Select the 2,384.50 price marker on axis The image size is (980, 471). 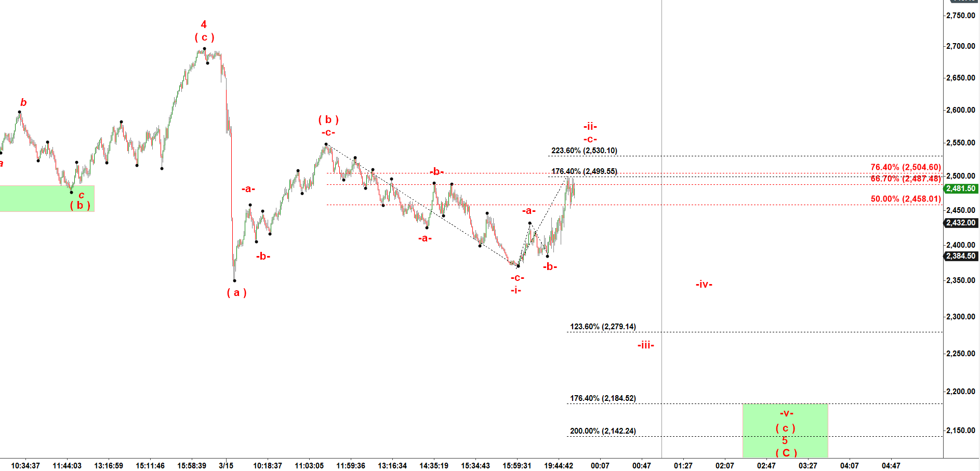coord(961,256)
